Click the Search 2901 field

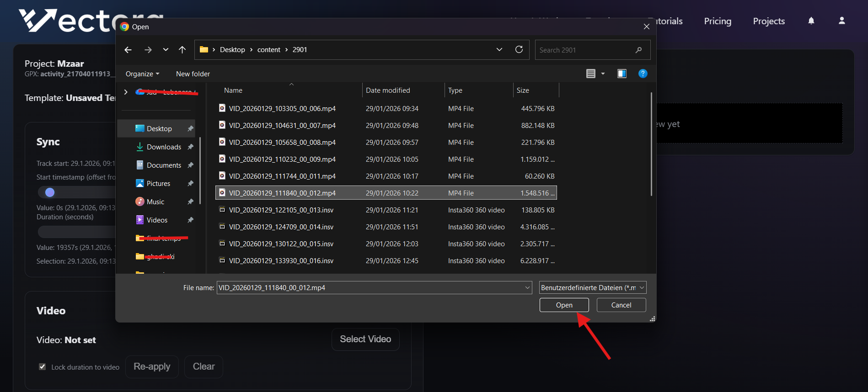pos(593,50)
